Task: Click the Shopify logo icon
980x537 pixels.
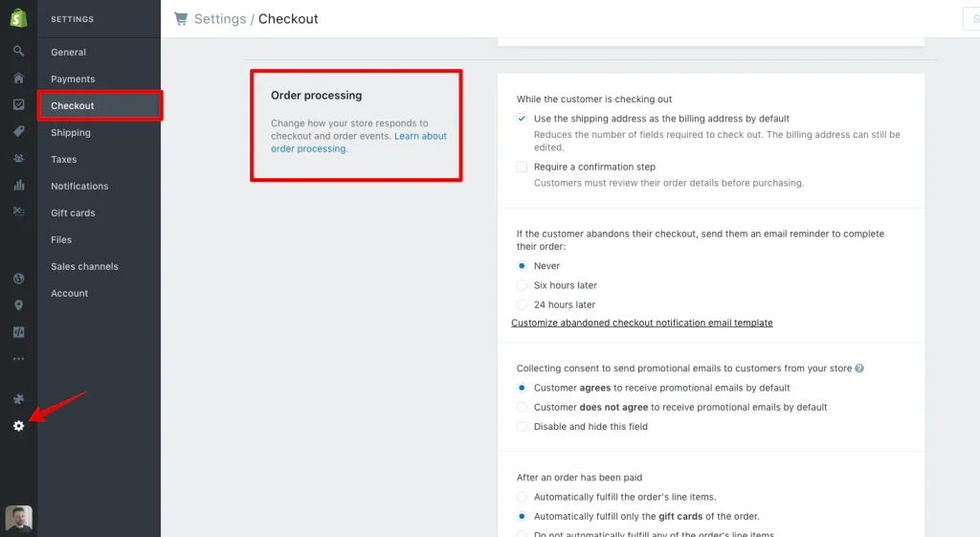Action: (18, 19)
